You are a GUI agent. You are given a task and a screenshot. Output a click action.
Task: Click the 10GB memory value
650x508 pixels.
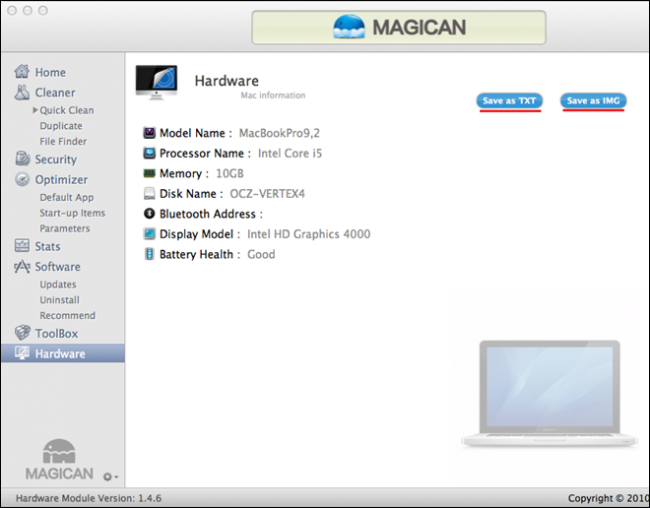tap(230, 173)
